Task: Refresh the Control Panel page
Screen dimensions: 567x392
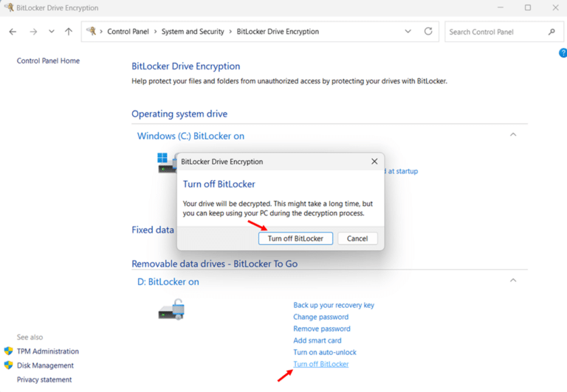Action: point(428,32)
